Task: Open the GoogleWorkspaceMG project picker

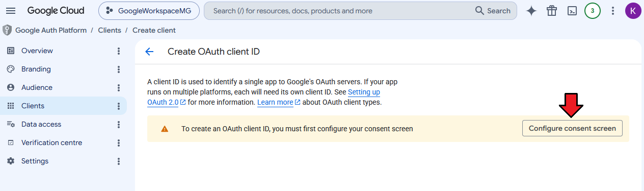Action: pyautogui.click(x=149, y=11)
